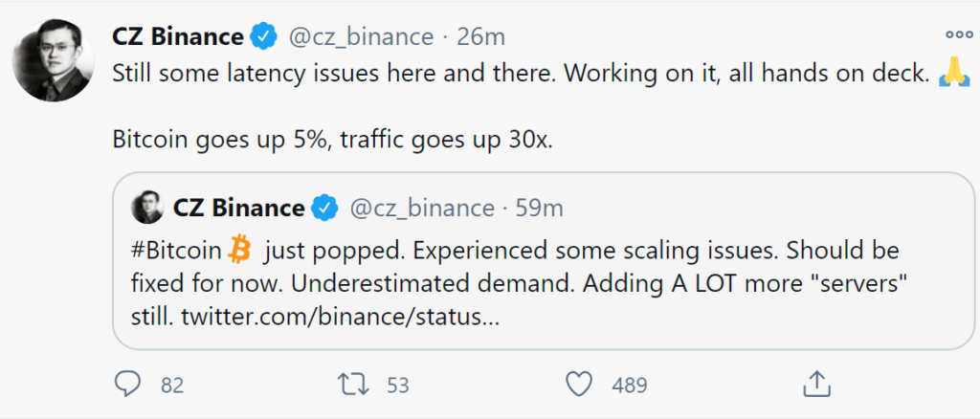Viewport: 980px width, 419px height.
Task: Like the tweet with heart icon
Action: click(x=579, y=385)
